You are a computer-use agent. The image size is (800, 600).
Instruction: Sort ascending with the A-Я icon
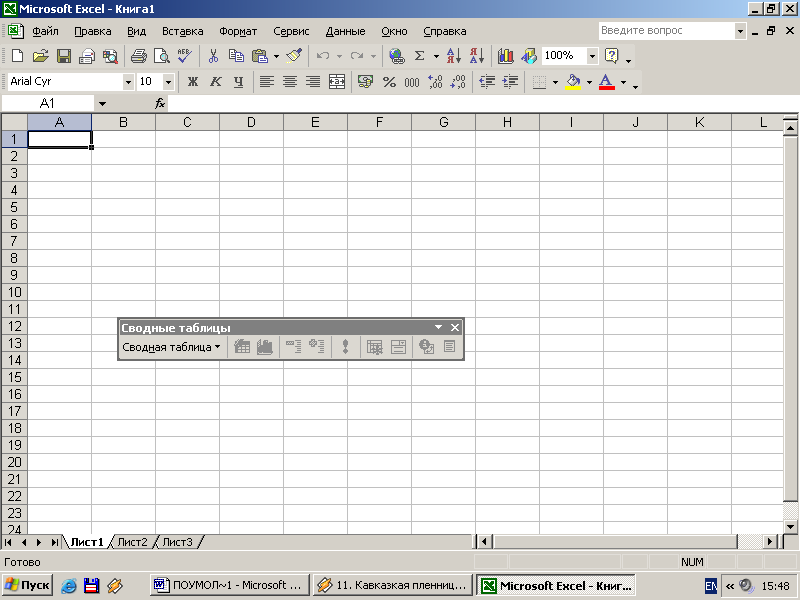[454, 56]
